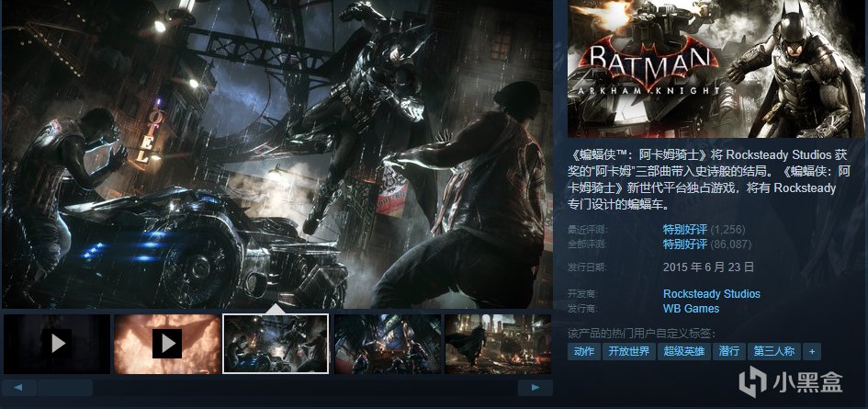Click the plus button to add tags
The image size is (868, 409).
click(812, 351)
